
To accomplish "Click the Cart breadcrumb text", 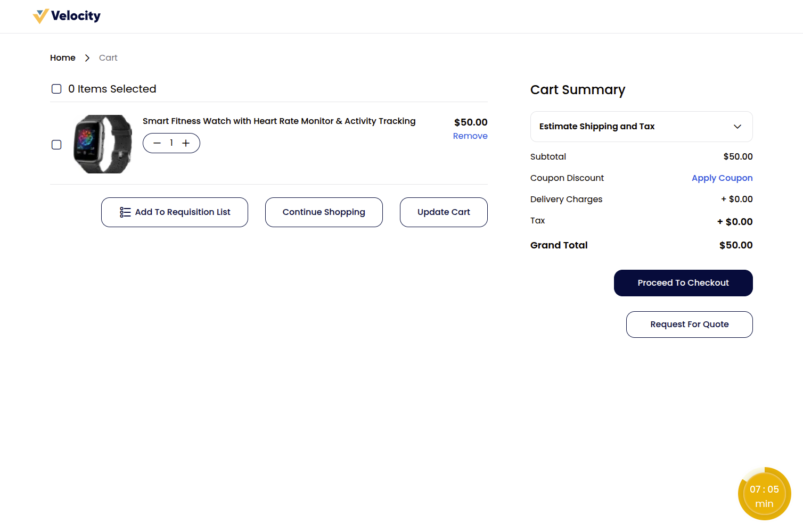I will (108, 58).
